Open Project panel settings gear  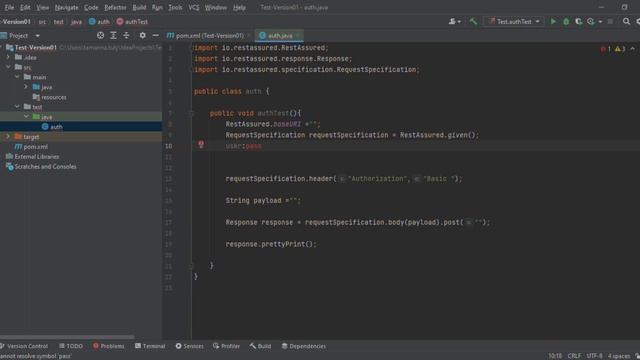142,36
